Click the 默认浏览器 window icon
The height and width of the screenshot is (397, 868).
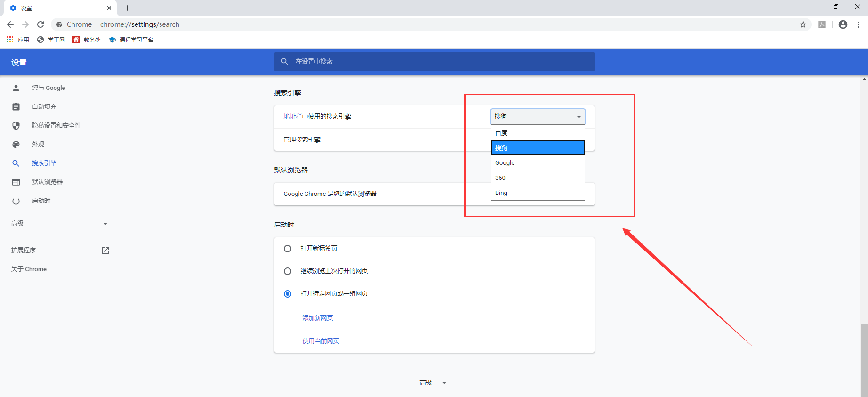point(16,182)
